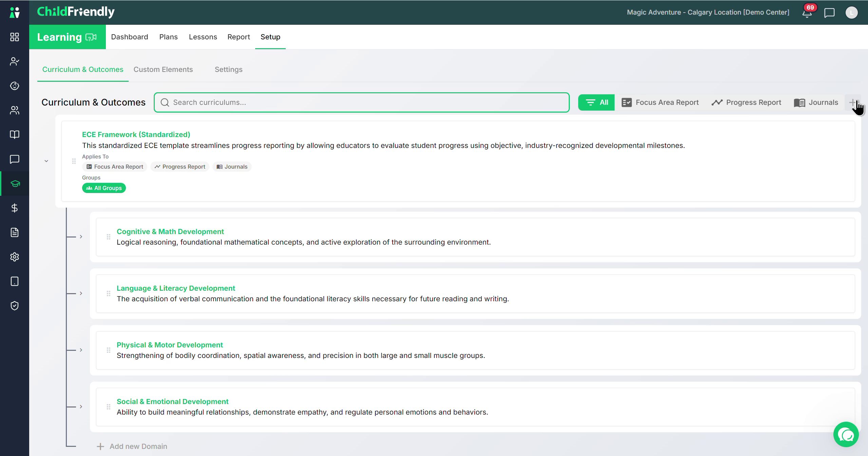Grab the ECE Framework drag handle

click(74, 161)
